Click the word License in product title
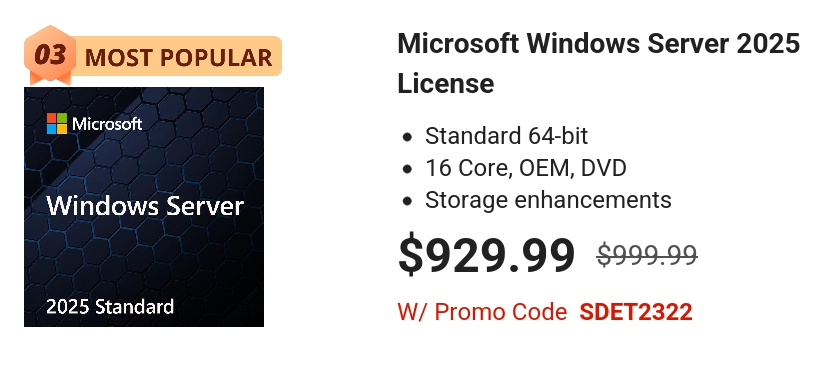816x370 pixels. [x=445, y=83]
